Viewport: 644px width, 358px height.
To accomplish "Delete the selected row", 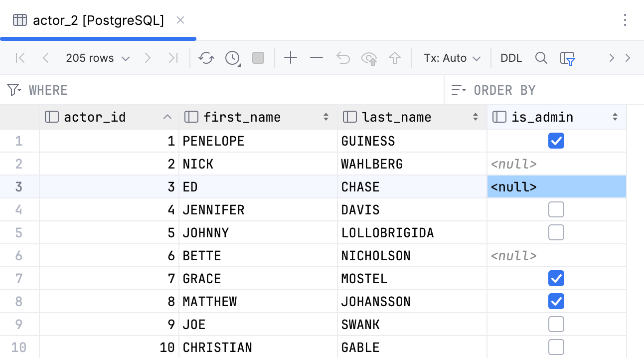I will coord(316,58).
